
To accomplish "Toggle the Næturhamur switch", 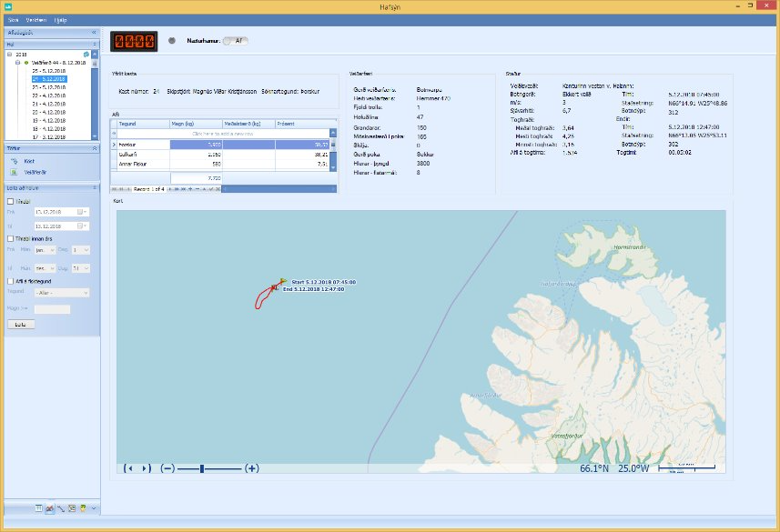I will tap(235, 40).
